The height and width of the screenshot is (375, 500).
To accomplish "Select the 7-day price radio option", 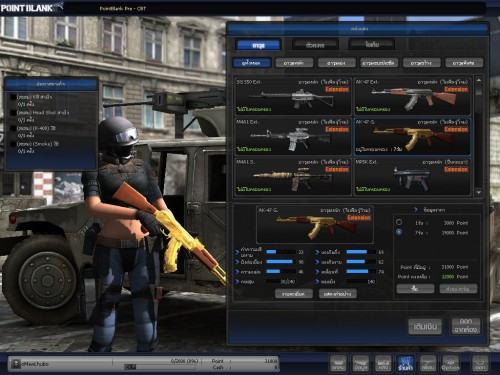I will point(399,232).
